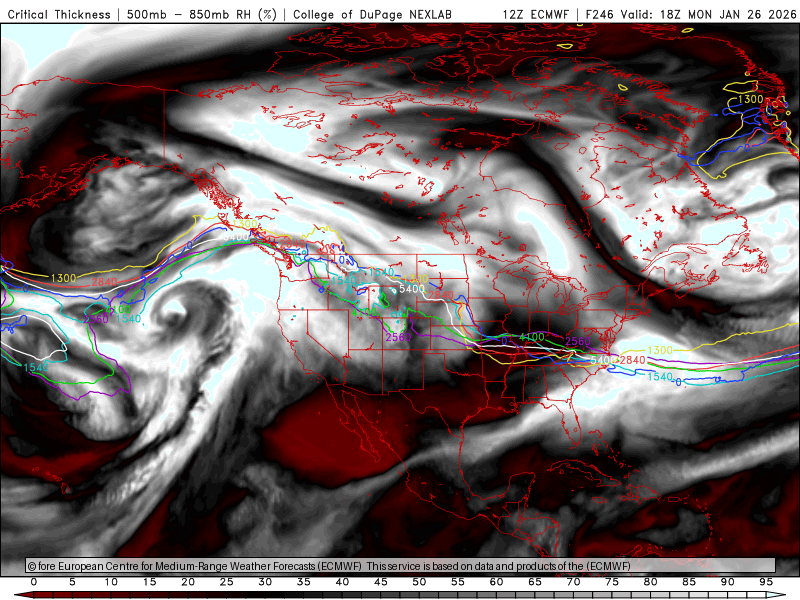This screenshot has height=600, width=800.
Task: Click the 70 value on the RH scale
Action: pyautogui.click(x=573, y=582)
